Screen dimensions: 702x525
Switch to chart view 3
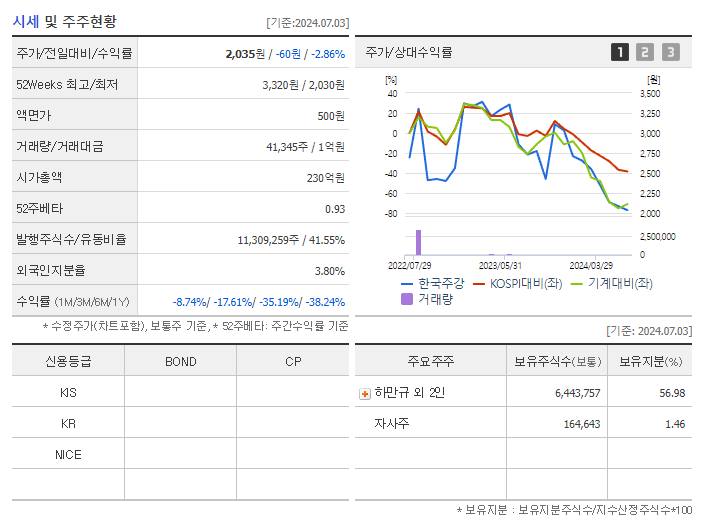pos(671,52)
